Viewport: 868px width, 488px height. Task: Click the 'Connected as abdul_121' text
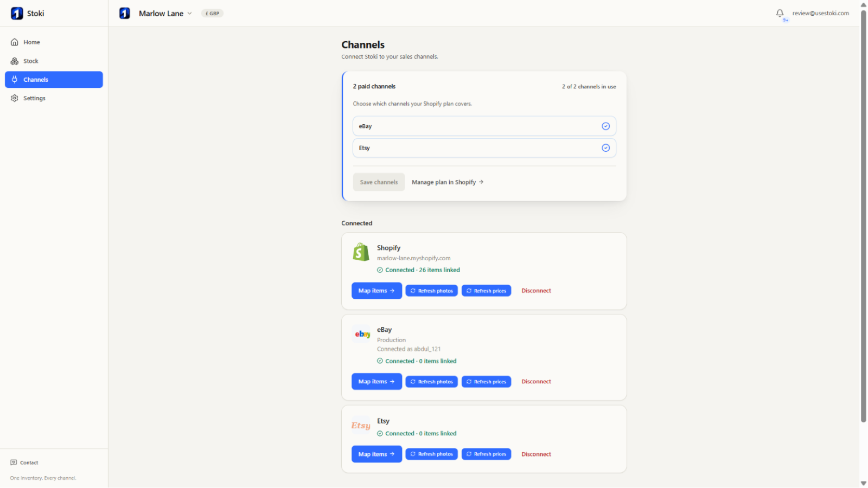tap(409, 349)
